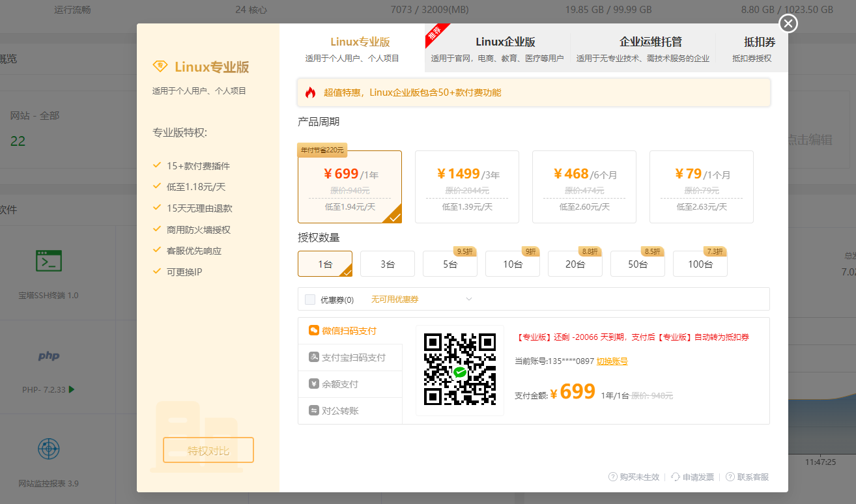Viewport: 856px width, 504px height.
Task: Click 申请发票 link
Action: 698,477
